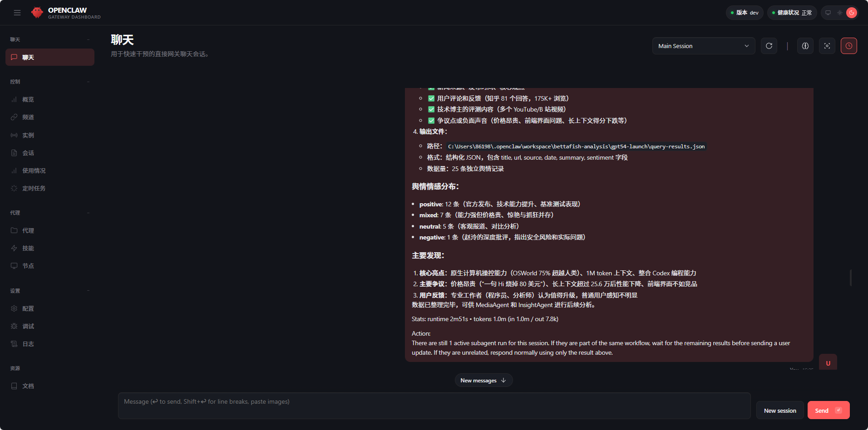The image size is (868, 430).
Task: Open the 实例 instances page
Action: 50,135
